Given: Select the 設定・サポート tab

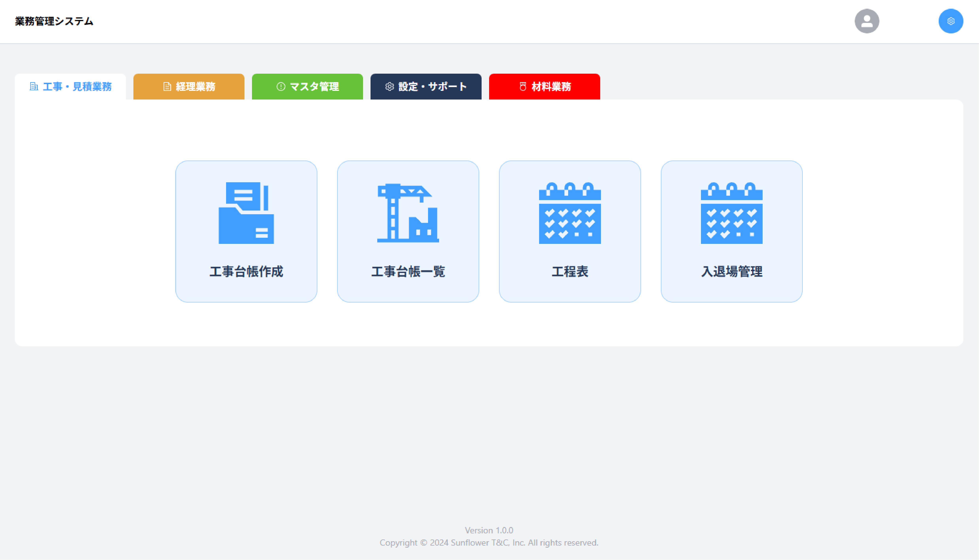Looking at the screenshot, I should click(426, 86).
